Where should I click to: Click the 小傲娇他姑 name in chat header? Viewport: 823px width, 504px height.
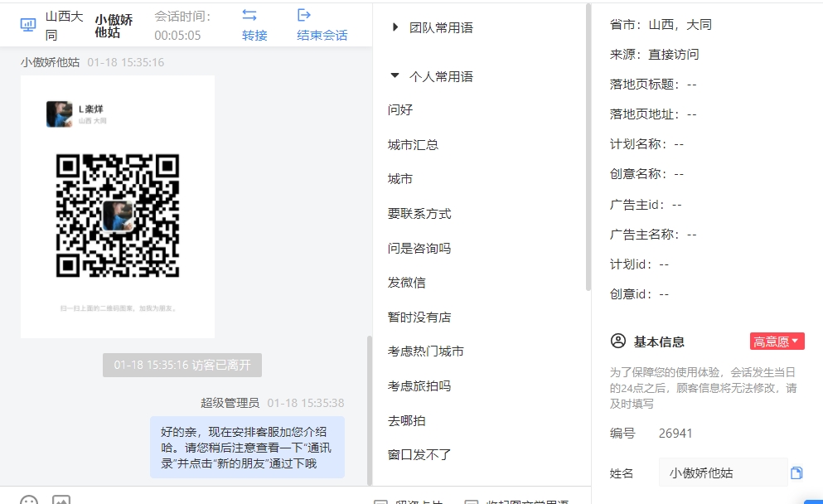coord(114,26)
